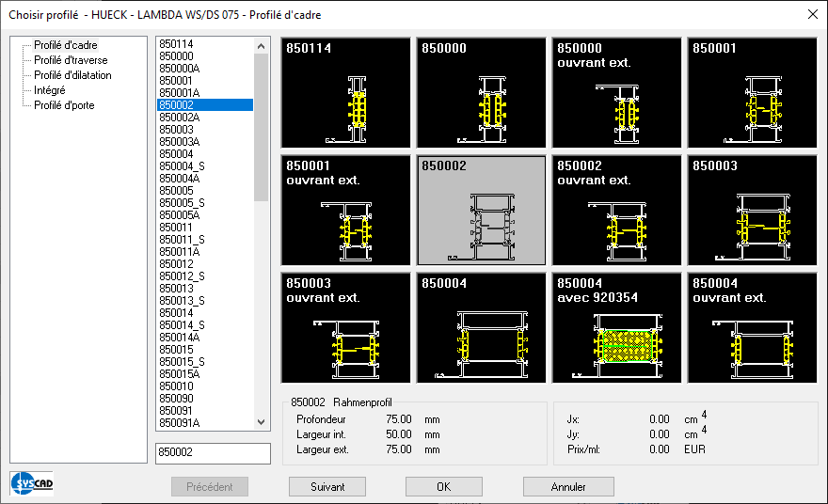Select 850091 in the profile list
This screenshot has height=504, width=828.
coord(205,411)
